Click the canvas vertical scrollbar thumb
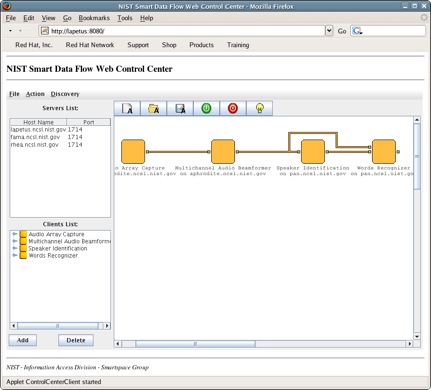Image resolution: width=431 pixels, height=390 pixels. [417, 156]
